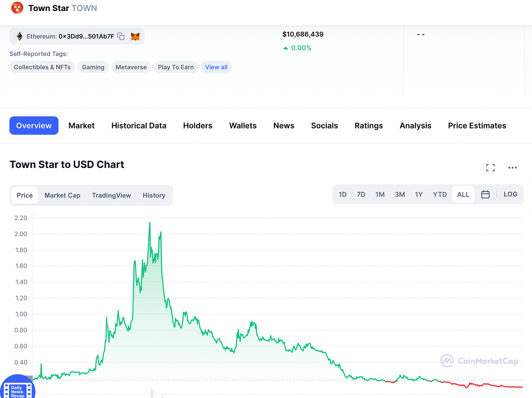Click the Play To Earn tag
532x398 pixels.
click(x=176, y=67)
